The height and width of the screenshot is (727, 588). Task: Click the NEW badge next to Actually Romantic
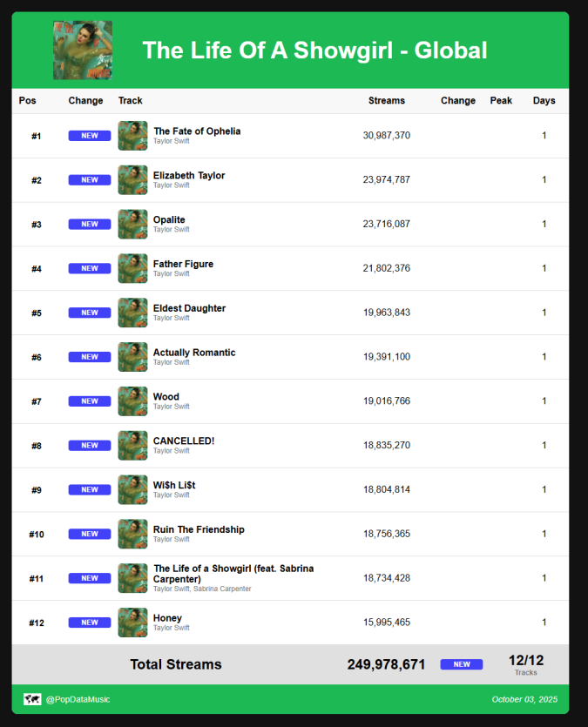(90, 357)
